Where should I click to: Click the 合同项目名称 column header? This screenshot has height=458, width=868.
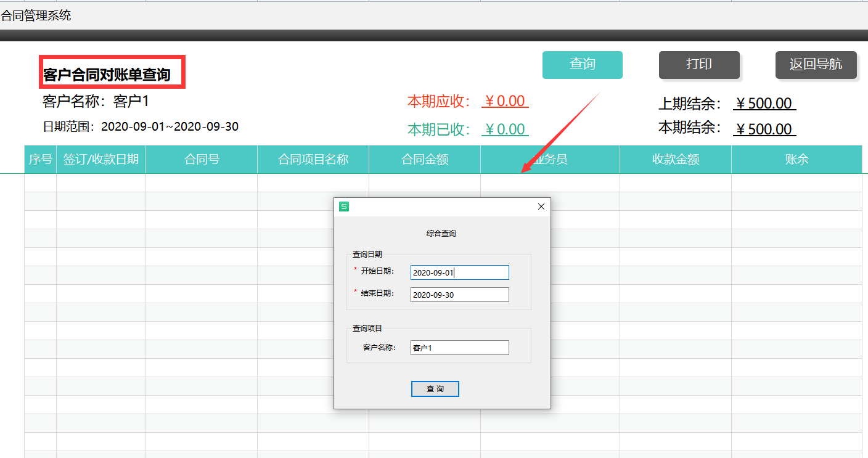point(313,159)
